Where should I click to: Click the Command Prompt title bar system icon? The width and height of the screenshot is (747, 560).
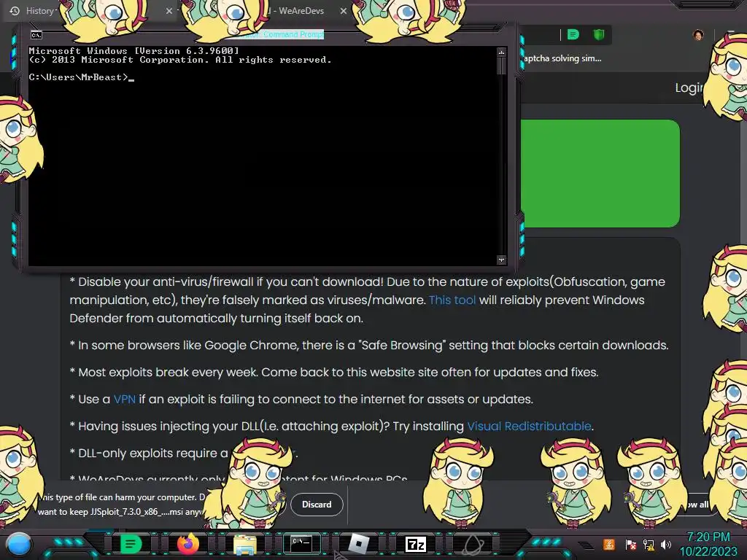point(36,35)
